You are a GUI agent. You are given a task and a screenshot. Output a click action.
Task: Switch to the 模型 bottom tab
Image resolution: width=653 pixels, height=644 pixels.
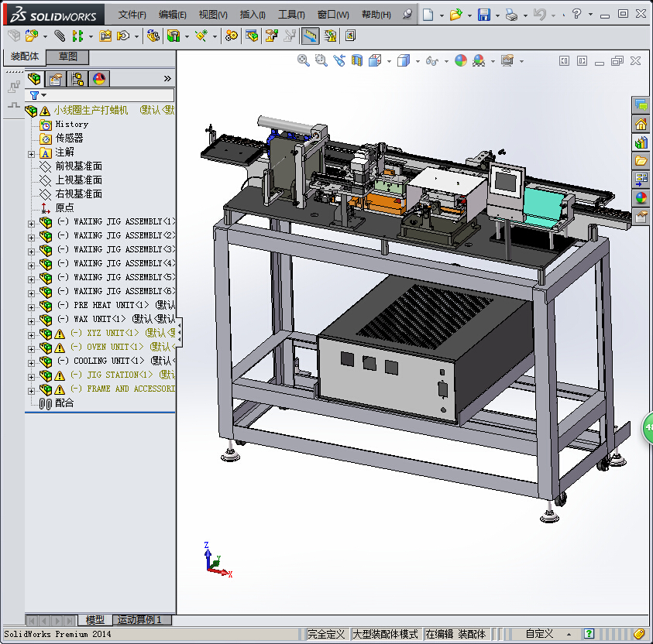click(95, 620)
